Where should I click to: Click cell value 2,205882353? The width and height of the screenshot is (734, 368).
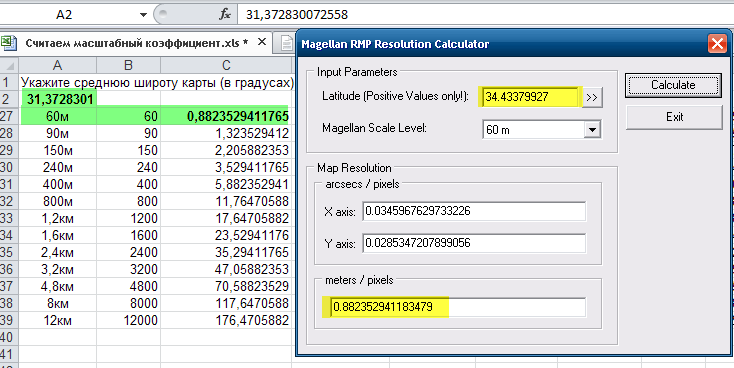coord(226,150)
